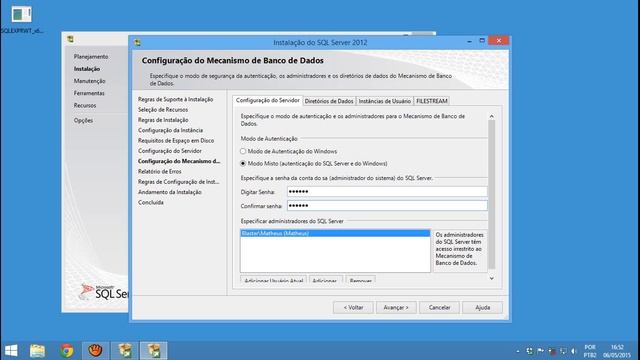This screenshot has width=640, height=360.
Task: Switch to the Diretórios de Dados tab
Action: [x=329, y=101]
